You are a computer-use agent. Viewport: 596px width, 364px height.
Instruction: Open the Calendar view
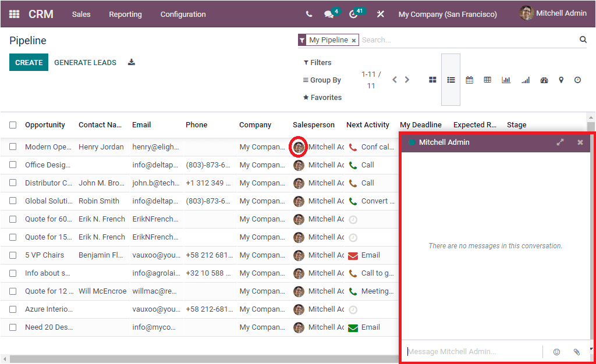[469, 80]
